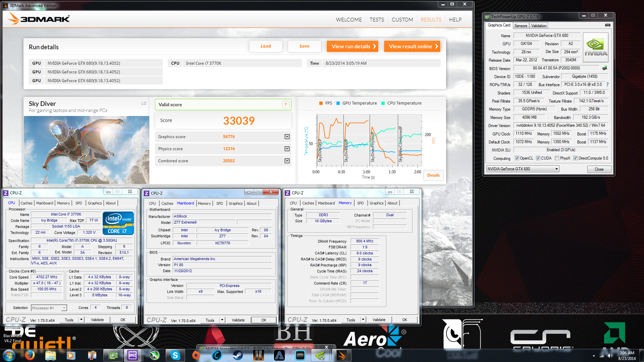
Task: Show hidden system tray icons
Action: pos(594,356)
